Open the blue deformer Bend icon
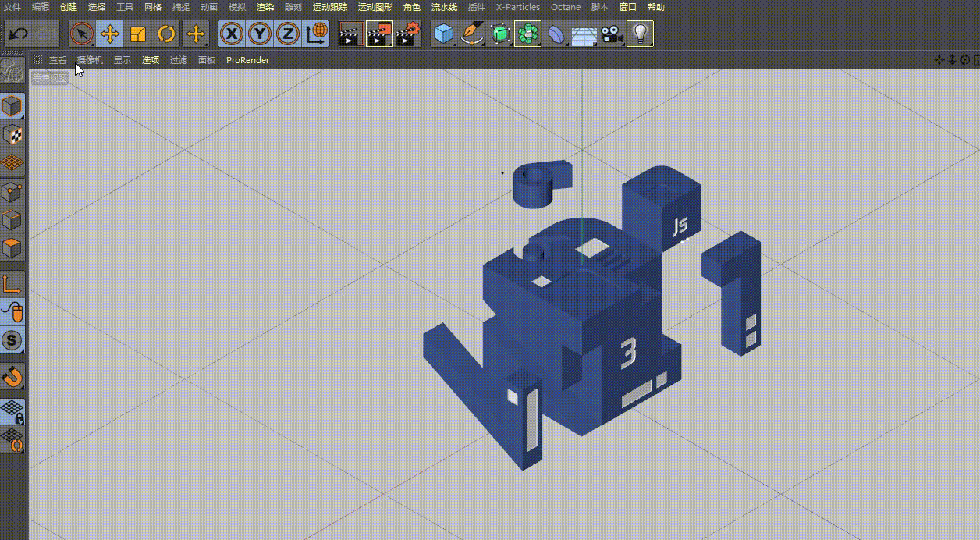 556,34
